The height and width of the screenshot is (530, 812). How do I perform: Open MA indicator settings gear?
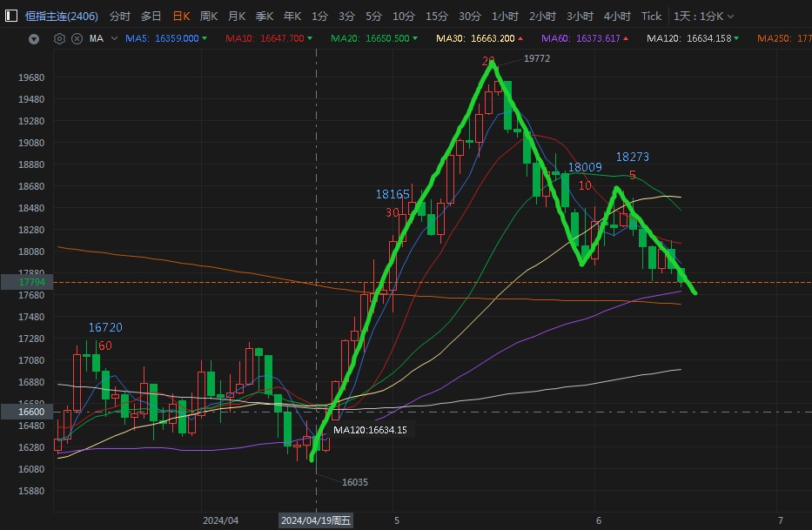(x=59, y=38)
